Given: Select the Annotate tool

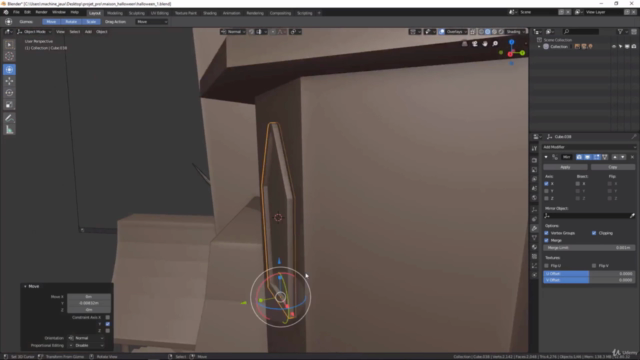Looking at the screenshot, I should pos(9,118).
